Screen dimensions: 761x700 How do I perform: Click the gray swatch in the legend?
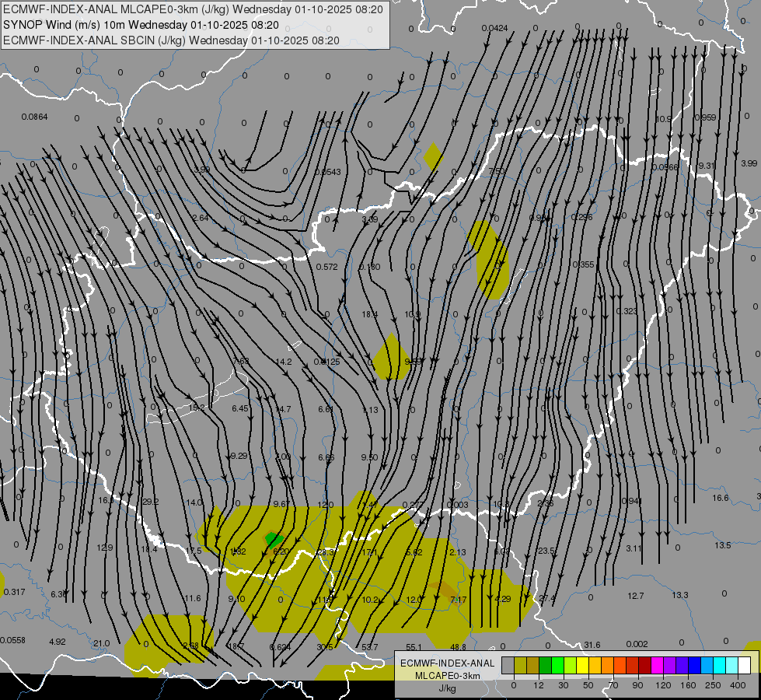tap(508, 665)
